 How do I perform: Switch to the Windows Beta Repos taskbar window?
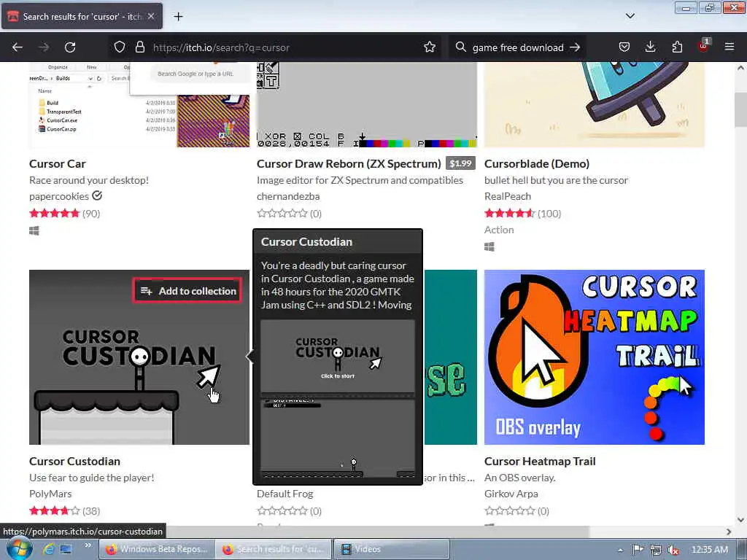157,549
